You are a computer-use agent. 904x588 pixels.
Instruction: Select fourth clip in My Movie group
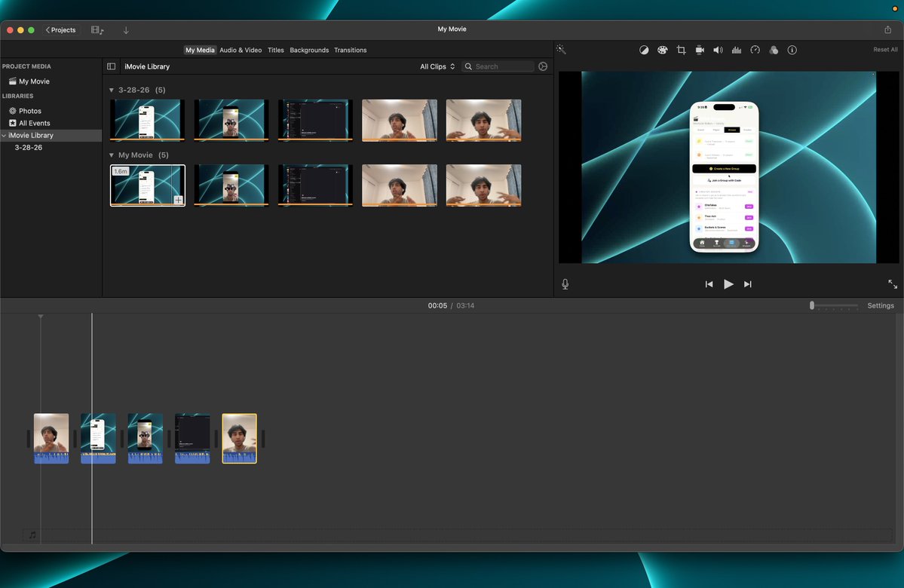click(400, 185)
